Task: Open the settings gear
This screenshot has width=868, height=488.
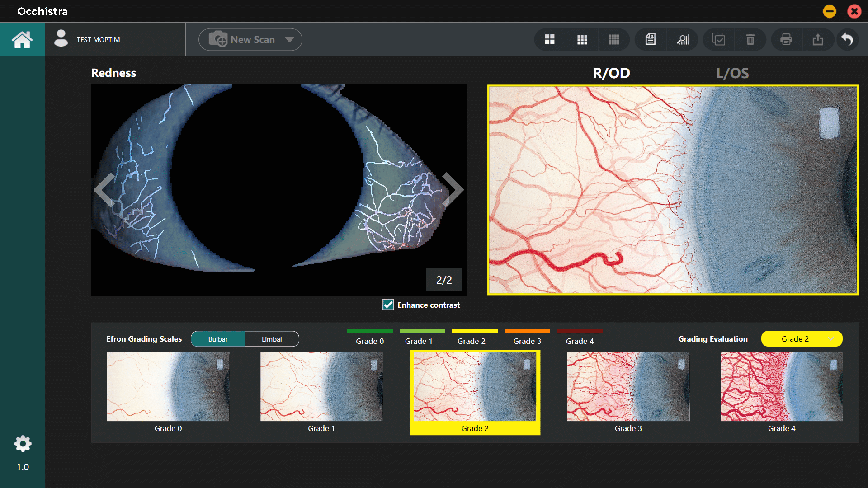Action: (23, 444)
